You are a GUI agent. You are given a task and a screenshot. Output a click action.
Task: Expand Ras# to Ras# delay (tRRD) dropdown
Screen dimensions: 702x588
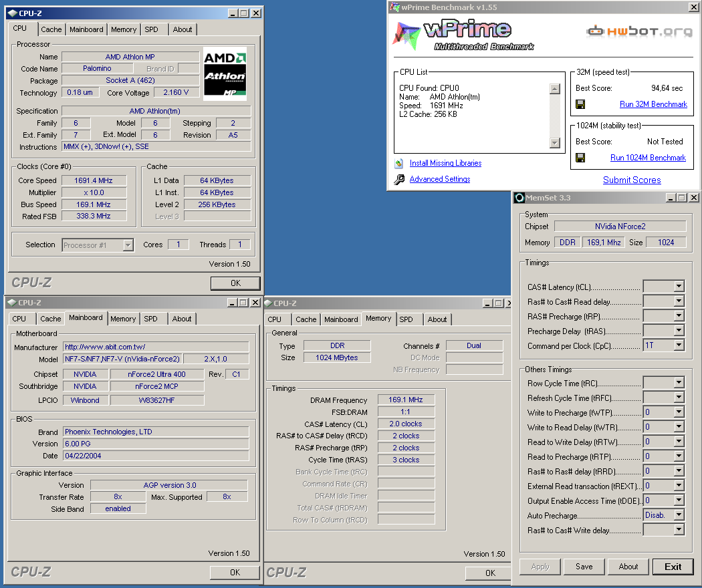tap(679, 471)
